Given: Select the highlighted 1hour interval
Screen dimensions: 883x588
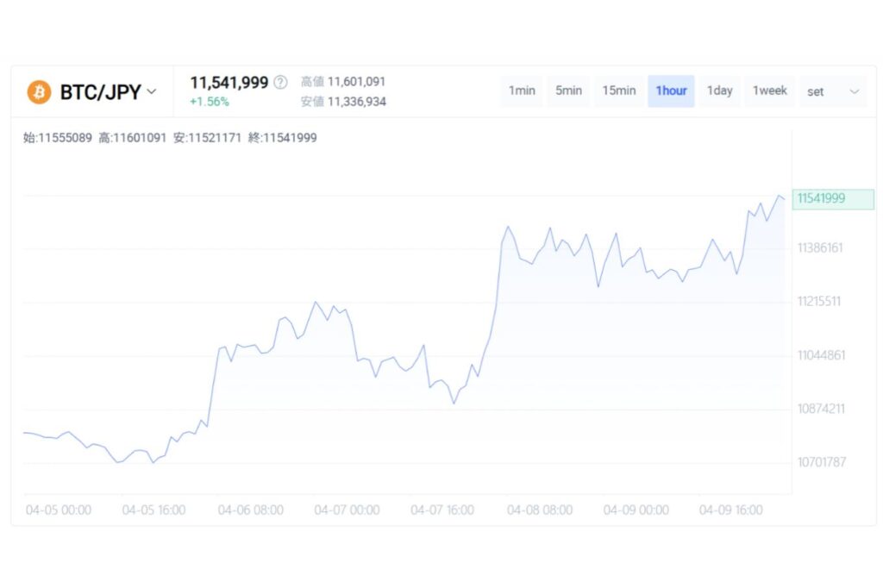Looking at the screenshot, I should (671, 91).
